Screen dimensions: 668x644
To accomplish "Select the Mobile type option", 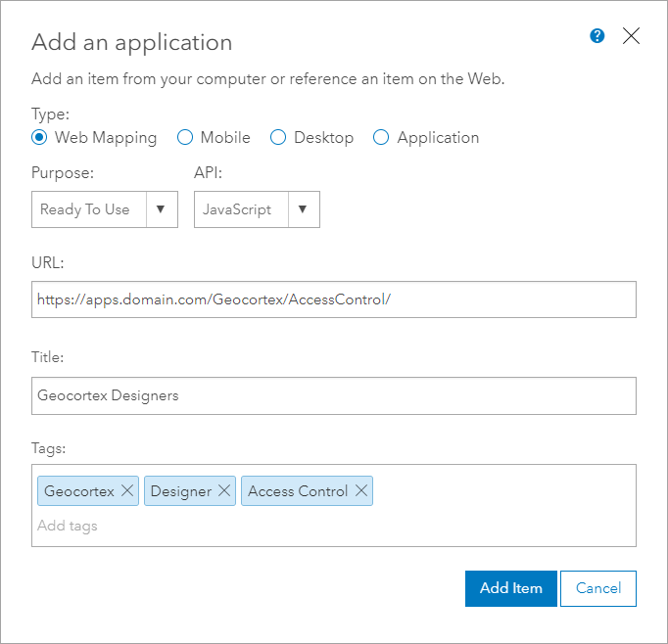I will pos(185,137).
